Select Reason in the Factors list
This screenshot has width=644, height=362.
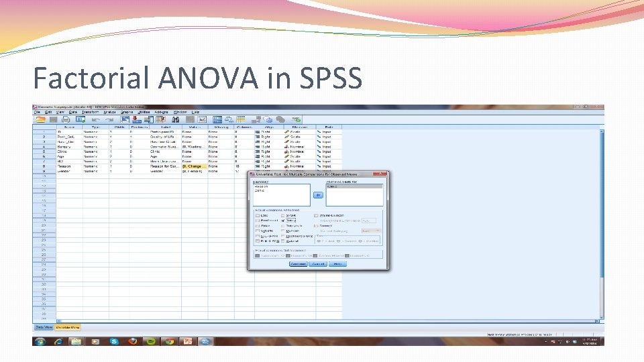pyautogui.click(x=261, y=186)
